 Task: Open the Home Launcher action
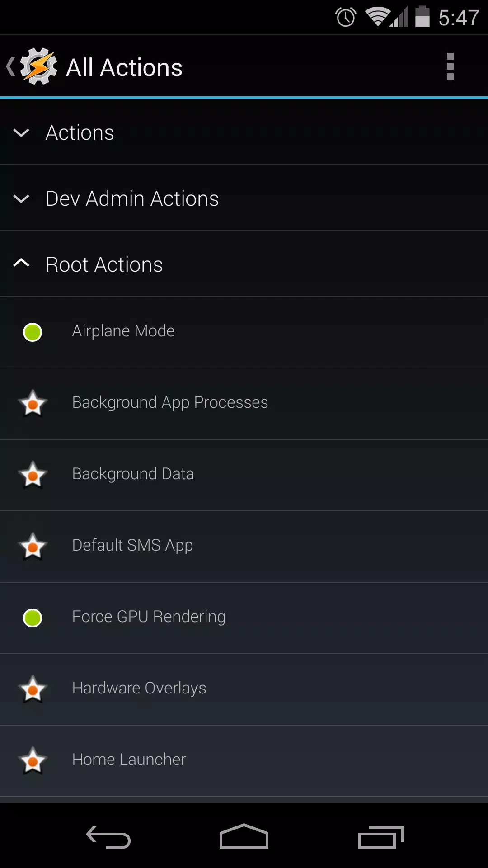[244, 761]
